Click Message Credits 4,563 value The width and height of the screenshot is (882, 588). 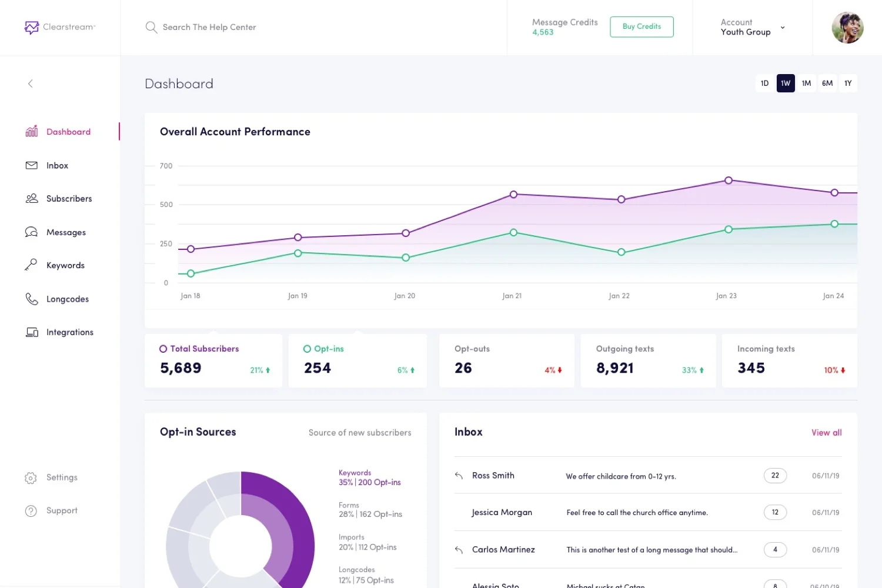point(543,32)
